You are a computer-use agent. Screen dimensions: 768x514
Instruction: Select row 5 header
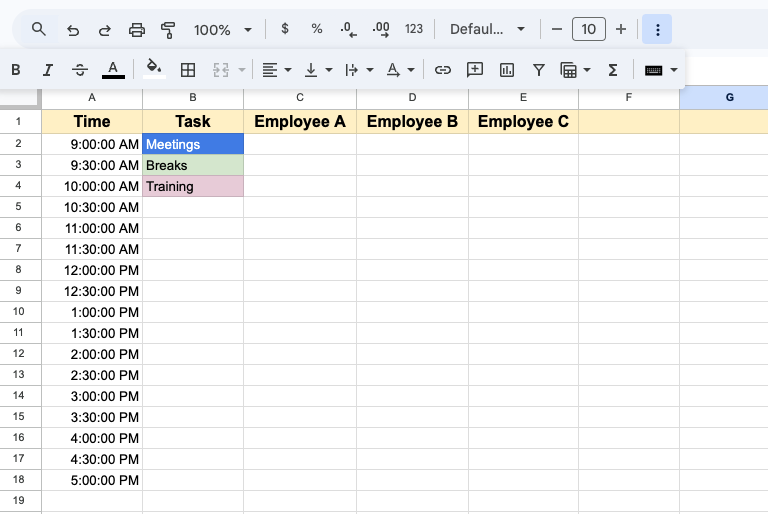click(19, 206)
